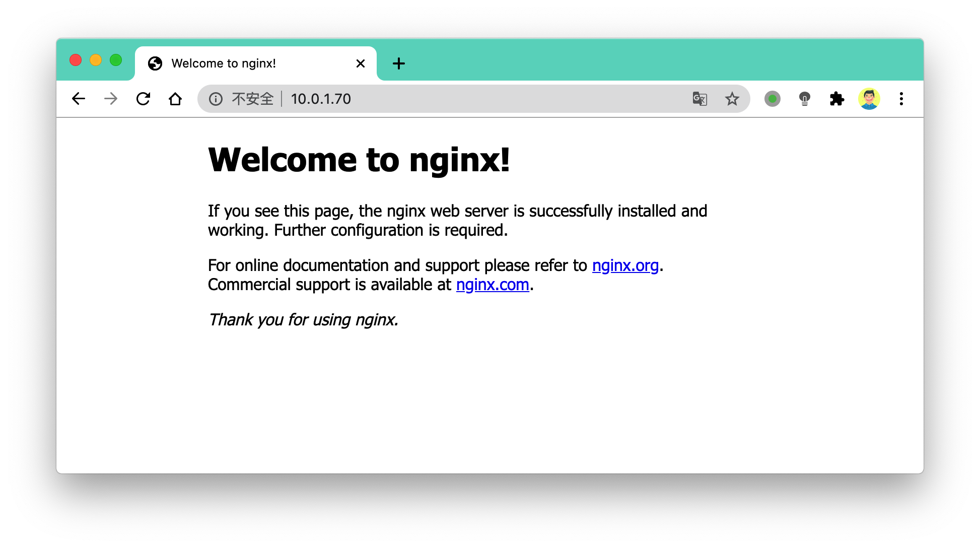Open the user profile avatar

coord(869,99)
